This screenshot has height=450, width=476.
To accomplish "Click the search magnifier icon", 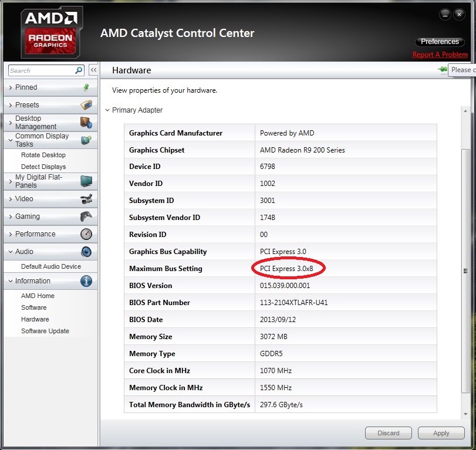I will click(x=79, y=70).
